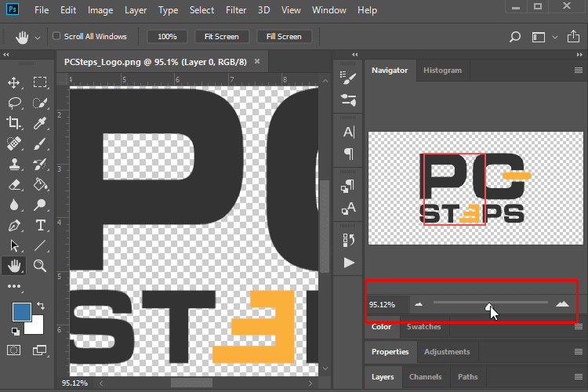Select the Blur tool

coord(14,205)
